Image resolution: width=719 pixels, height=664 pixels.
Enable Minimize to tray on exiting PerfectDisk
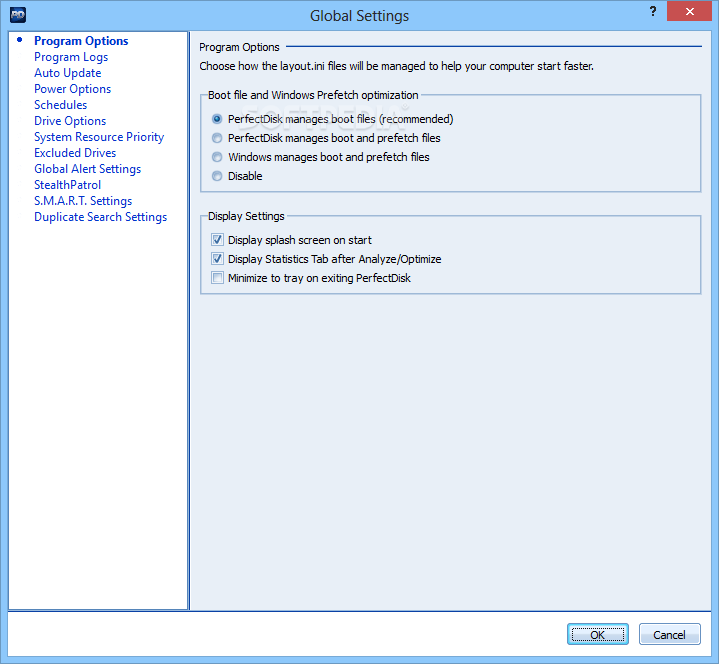coord(311,278)
